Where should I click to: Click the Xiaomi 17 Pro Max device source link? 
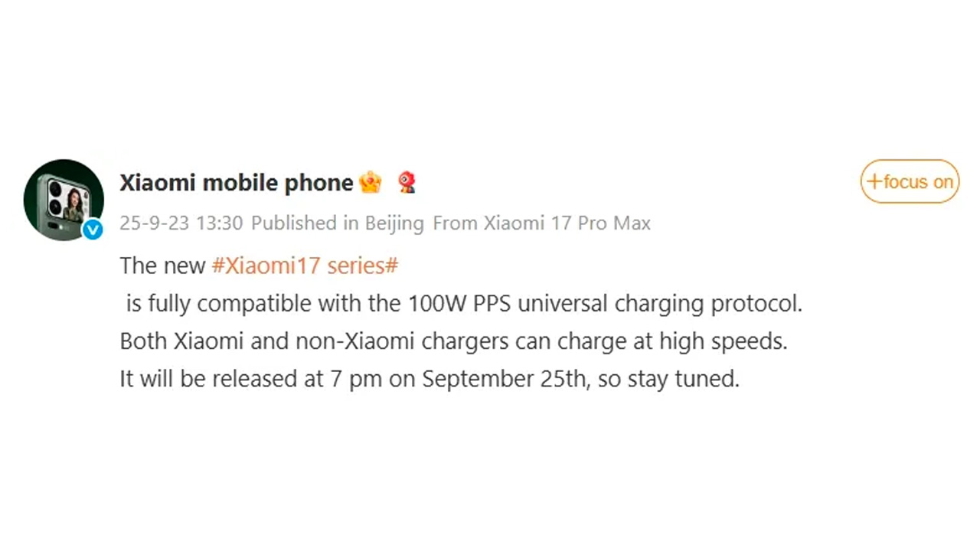[x=567, y=223]
